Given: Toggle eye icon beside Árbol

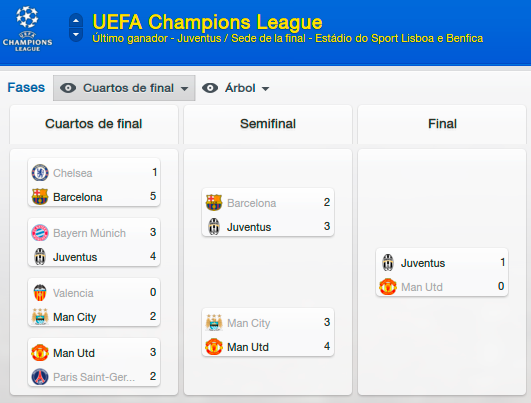Looking at the screenshot, I should [x=210, y=88].
